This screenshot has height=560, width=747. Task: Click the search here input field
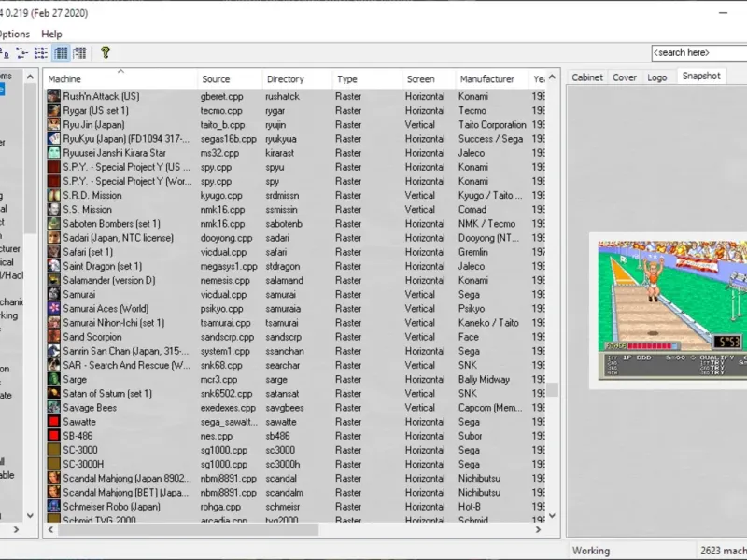(698, 53)
